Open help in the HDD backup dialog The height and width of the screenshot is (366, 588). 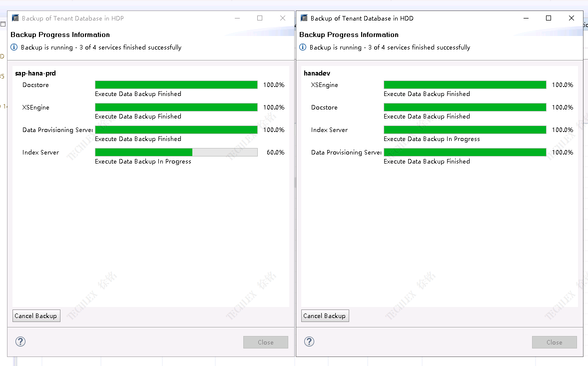(x=309, y=341)
